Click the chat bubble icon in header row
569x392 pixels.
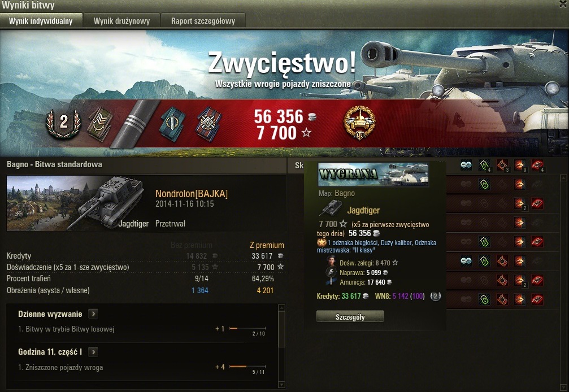(466, 165)
